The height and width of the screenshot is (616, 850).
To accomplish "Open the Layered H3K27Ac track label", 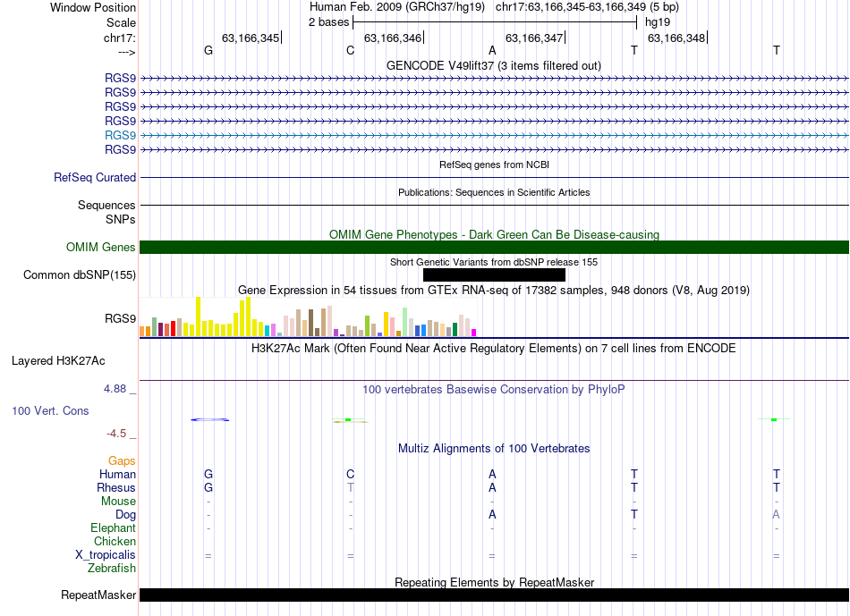I will pyautogui.click(x=58, y=361).
